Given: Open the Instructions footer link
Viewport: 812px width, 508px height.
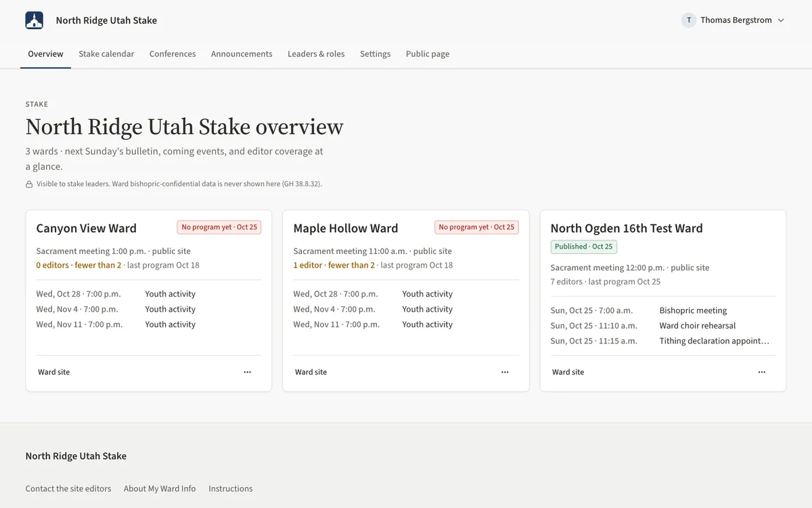Looking at the screenshot, I should [x=231, y=488].
